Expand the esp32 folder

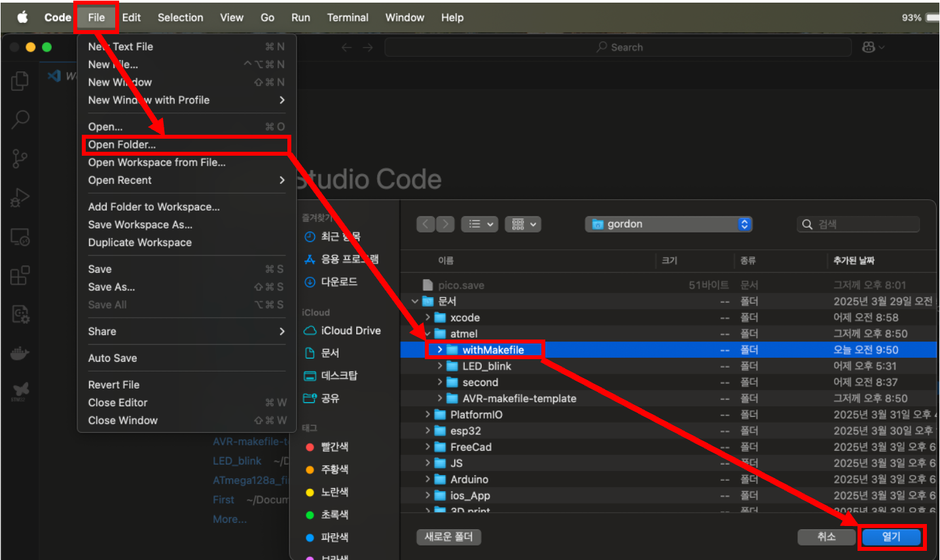click(427, 430)
